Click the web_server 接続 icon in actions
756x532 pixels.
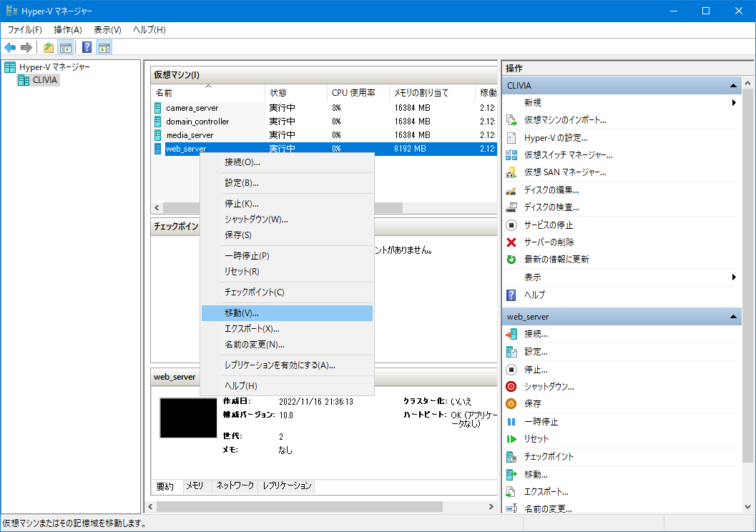click(x=511, y=334)
